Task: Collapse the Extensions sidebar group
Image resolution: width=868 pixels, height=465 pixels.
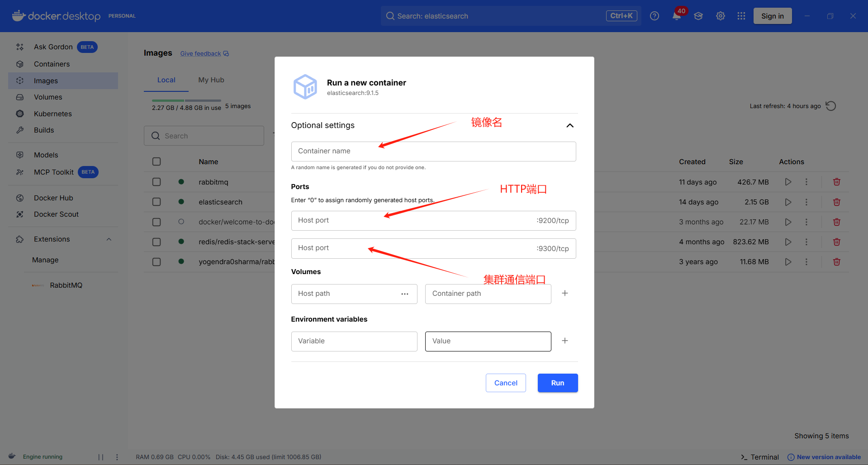Action: point(109,239)
